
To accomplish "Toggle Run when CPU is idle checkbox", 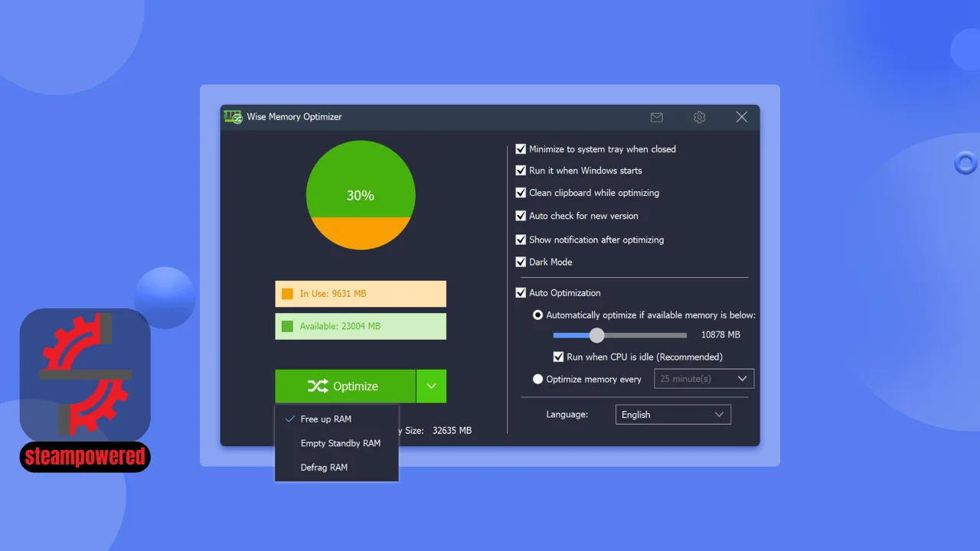I will 558,357.
